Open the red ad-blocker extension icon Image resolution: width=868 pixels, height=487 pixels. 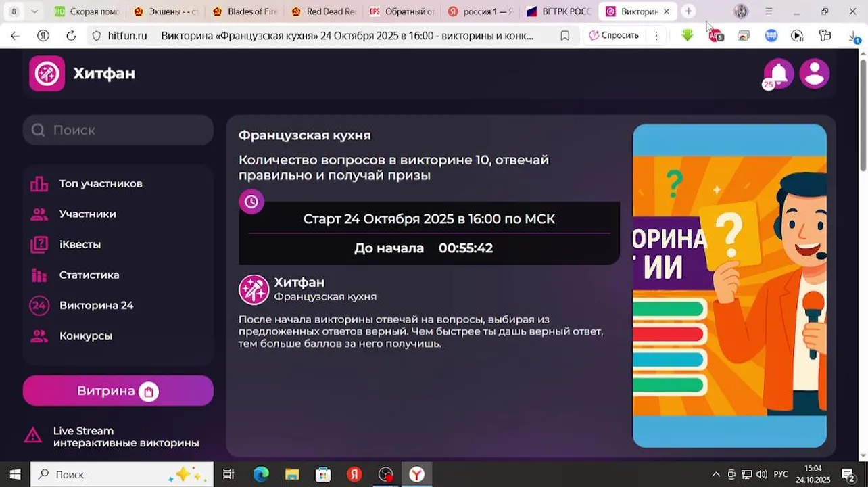pos(715,36)
